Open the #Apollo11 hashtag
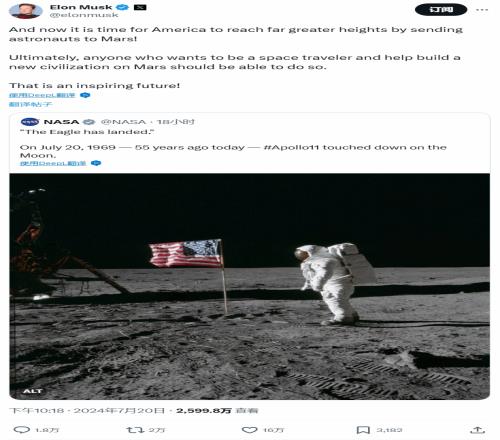Image resolution: width=500 pixels, height=440 pixels. (292, 147)
